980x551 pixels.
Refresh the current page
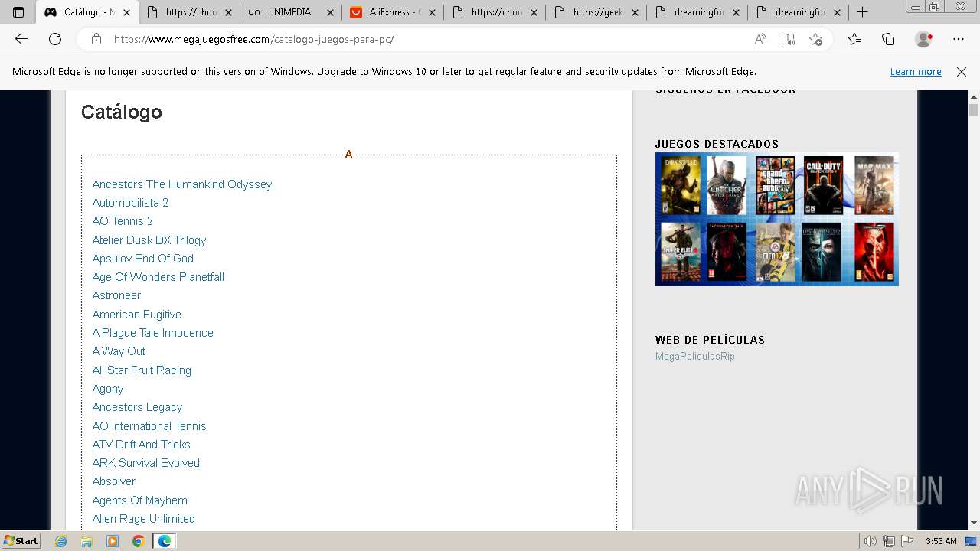(x=55, y=39)
